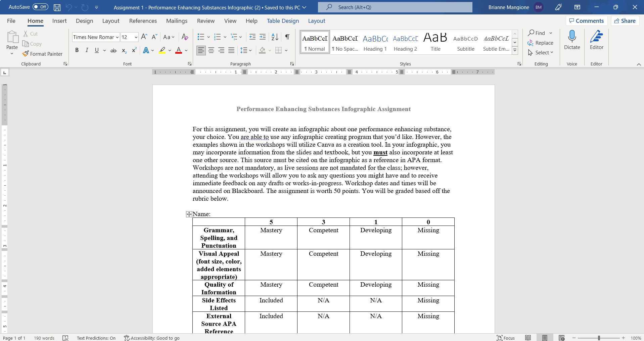This screenshot has width=644, height=341.
Task: Open the Comments panel
Action: 586,20
